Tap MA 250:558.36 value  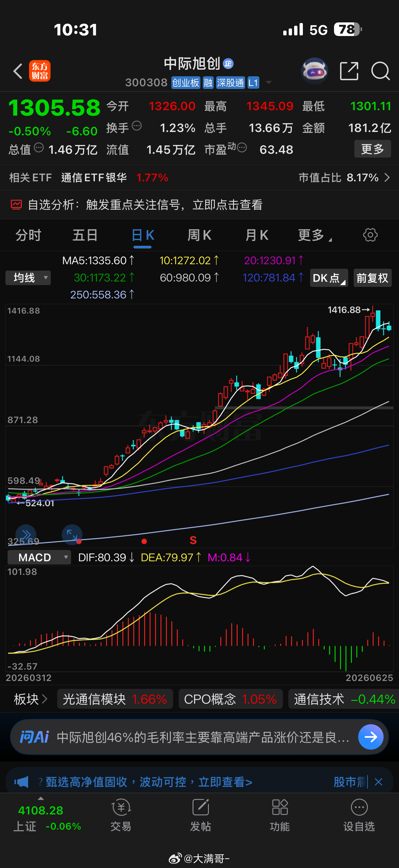[x=102, y=295]
